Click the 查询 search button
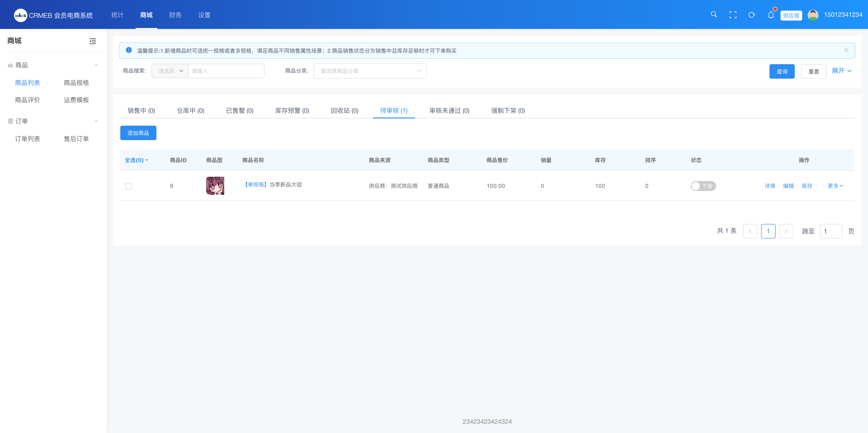This screenshot has height=433, width=868. (782, 71)
